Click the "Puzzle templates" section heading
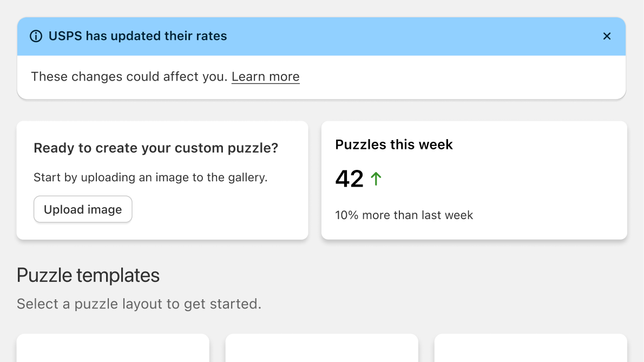 click(x=88, y=275)
